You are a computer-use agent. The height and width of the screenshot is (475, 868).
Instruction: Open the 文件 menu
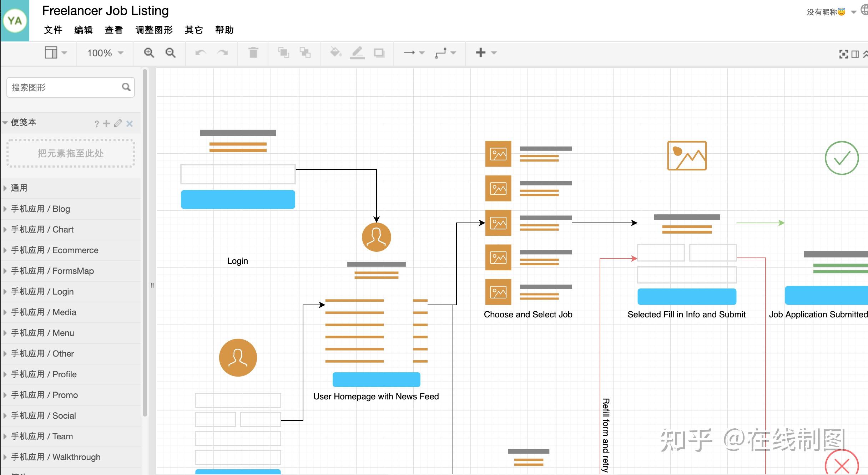click(x=53, y=30)
